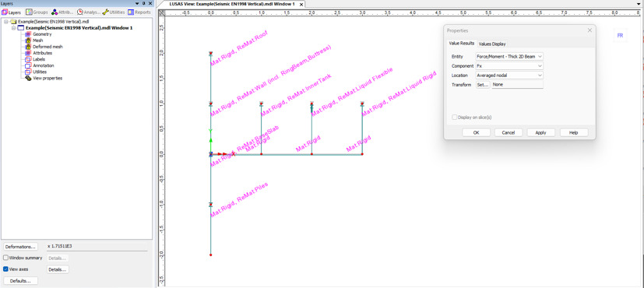Select the Example(Seismic EN1998 Vertical).mdl folder entry
The width and height of the screenshot is (644, 288).
click(54, 21)
